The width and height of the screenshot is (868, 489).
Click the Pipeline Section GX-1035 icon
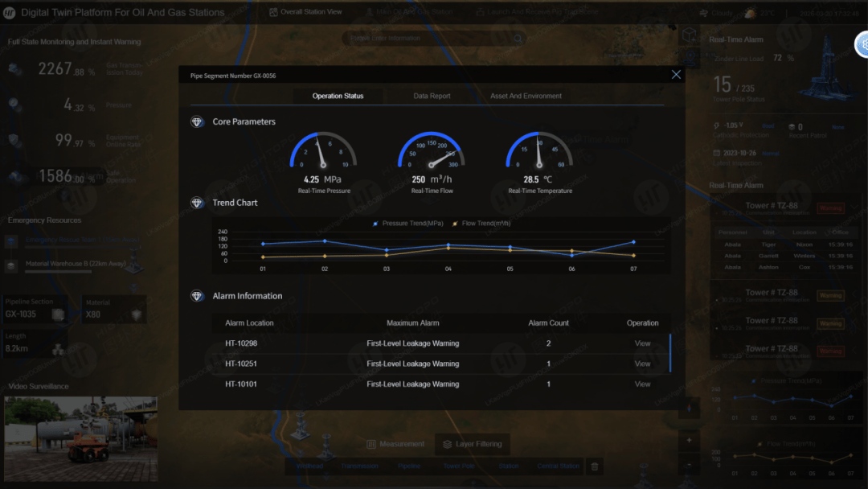(x=58, y=314)
